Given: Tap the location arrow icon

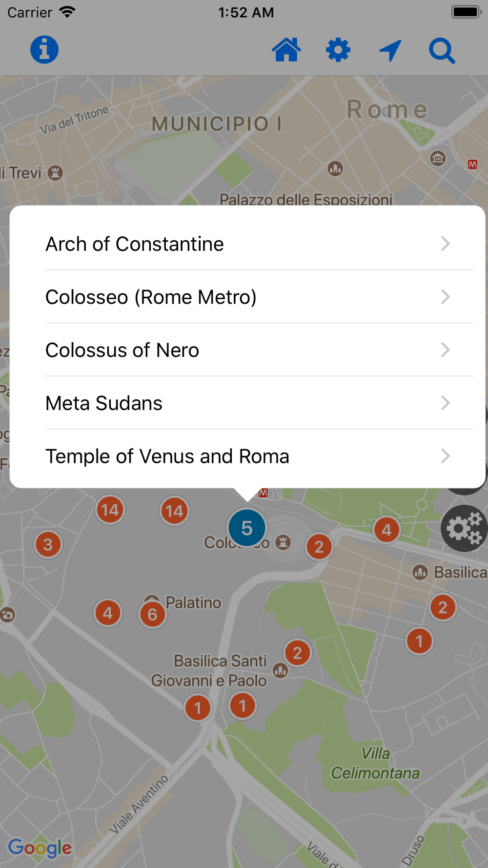Looking at the screenshot, I should pos(390,50).
